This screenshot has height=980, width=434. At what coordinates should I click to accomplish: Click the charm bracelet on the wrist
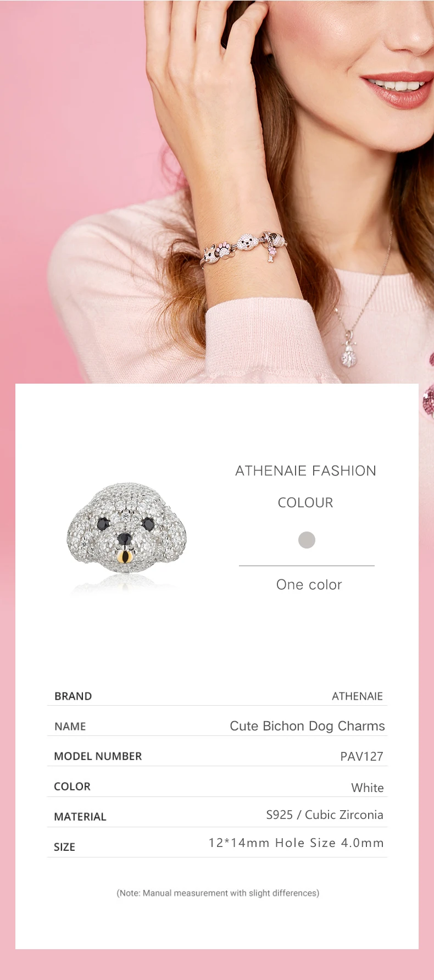tap(243, 248)
